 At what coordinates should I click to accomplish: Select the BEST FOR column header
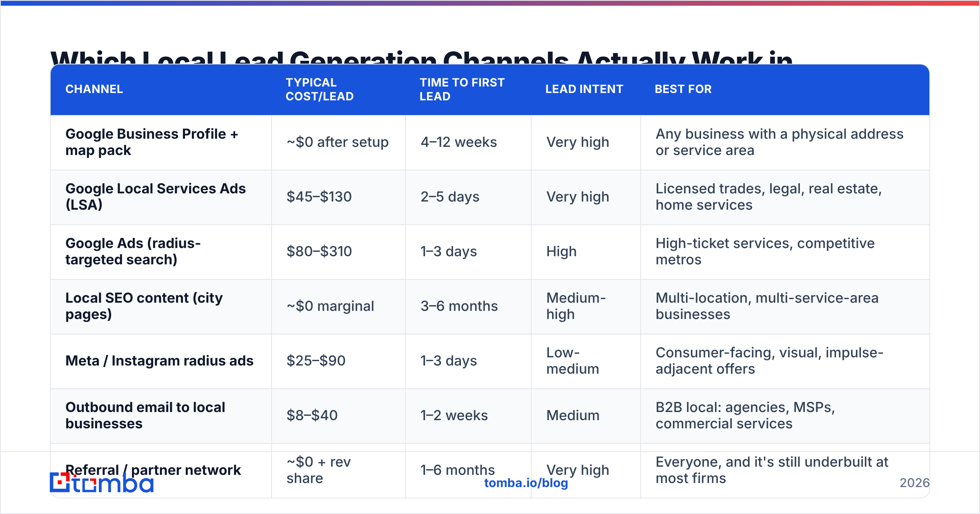click(683, 89)
